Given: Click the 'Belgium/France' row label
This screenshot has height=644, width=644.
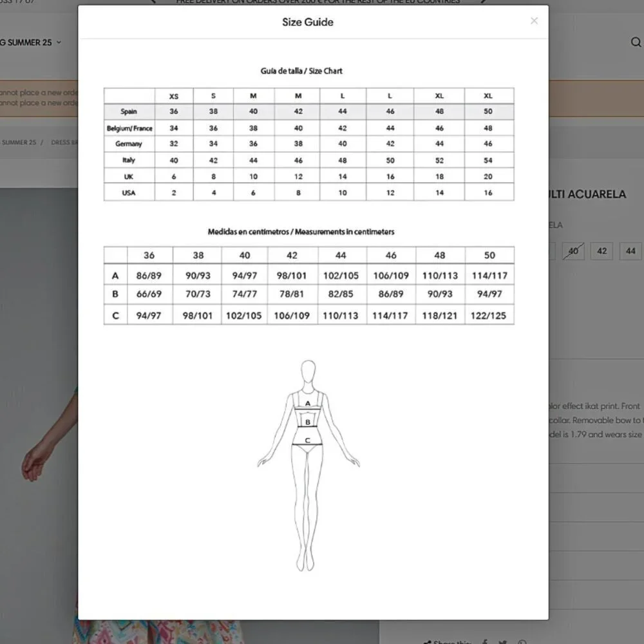Looking at the screenshot, I should pyautogui.click(x=129, y=128).
